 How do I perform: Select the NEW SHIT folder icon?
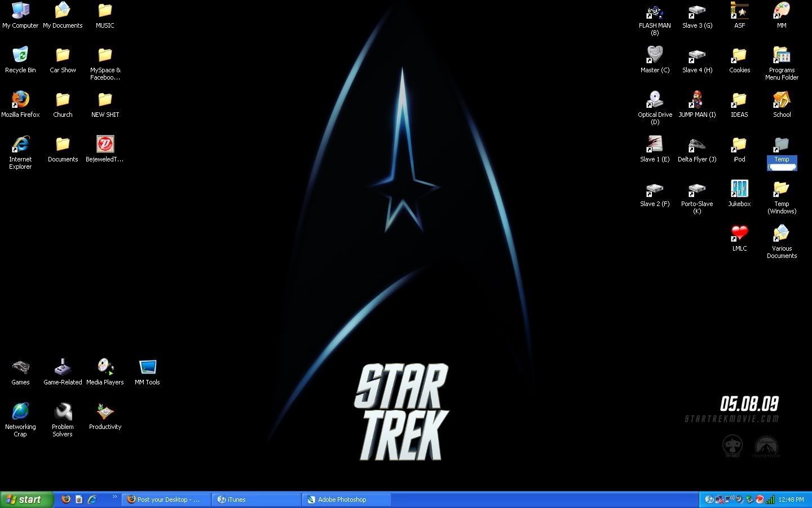coord(105,104)
